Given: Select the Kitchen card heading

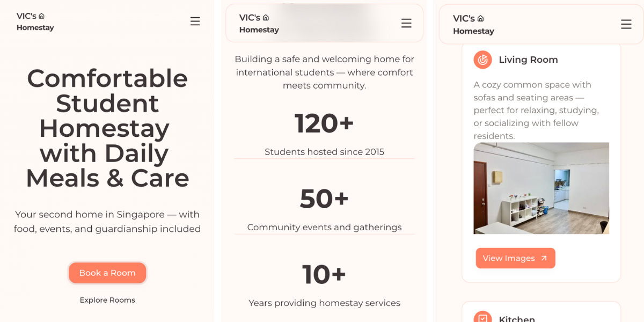Looking at the screenshot, I should [x=516, y=319].
